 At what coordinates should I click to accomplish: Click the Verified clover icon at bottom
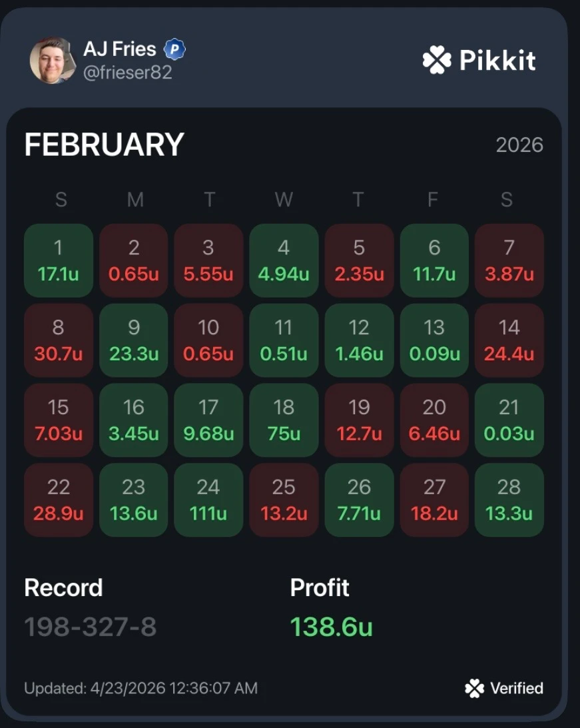coord(474,688)
